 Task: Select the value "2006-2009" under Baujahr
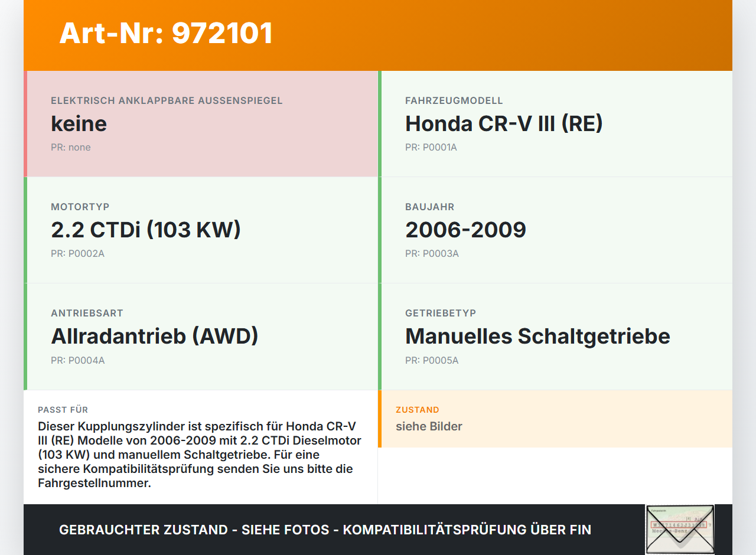465,230
